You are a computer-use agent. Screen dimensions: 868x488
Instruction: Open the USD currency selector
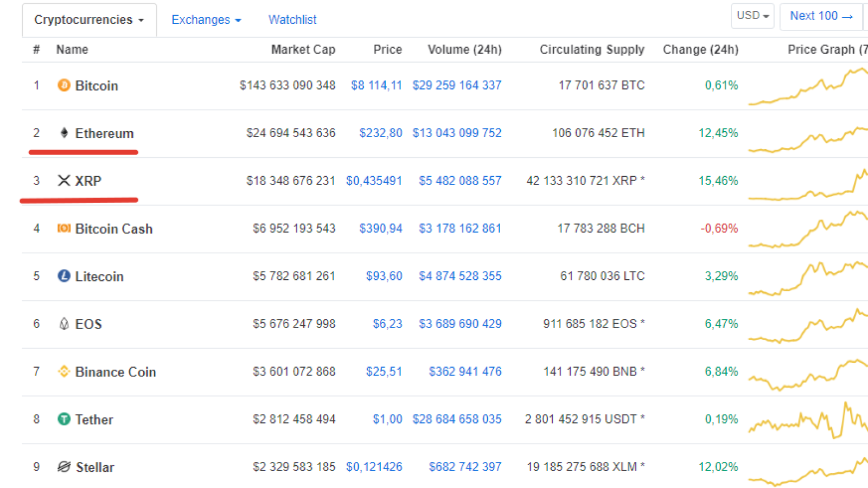752,16
